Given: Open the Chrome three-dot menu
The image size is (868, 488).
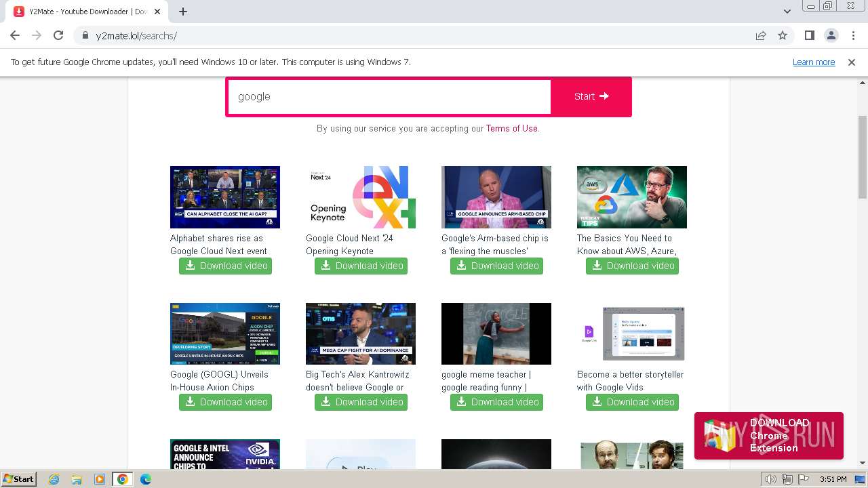Looking at the screenshot, I should click(853, 35).
